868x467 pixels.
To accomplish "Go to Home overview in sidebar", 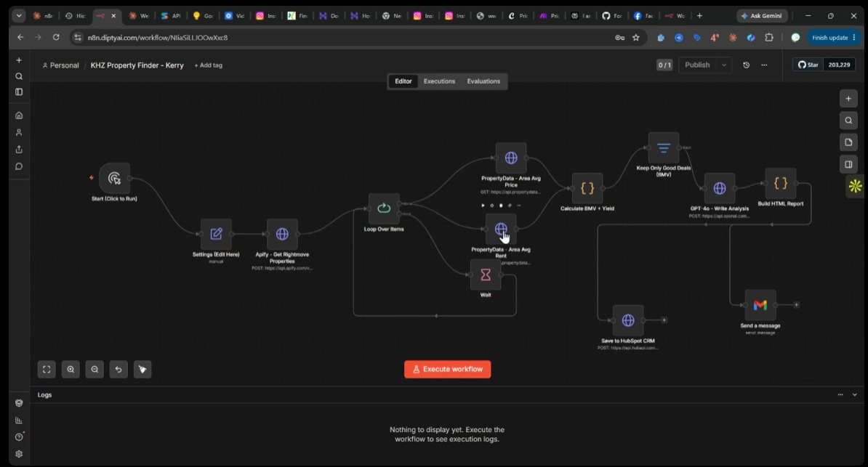I will point(19,115).
